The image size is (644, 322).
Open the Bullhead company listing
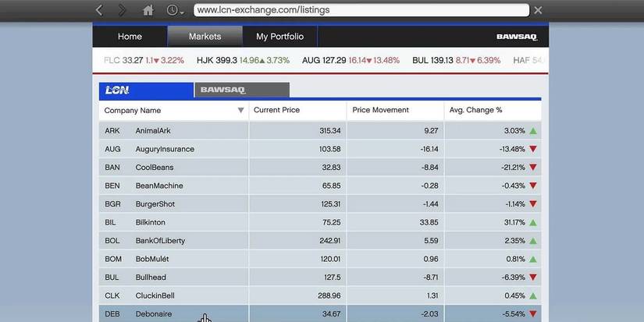320,278
